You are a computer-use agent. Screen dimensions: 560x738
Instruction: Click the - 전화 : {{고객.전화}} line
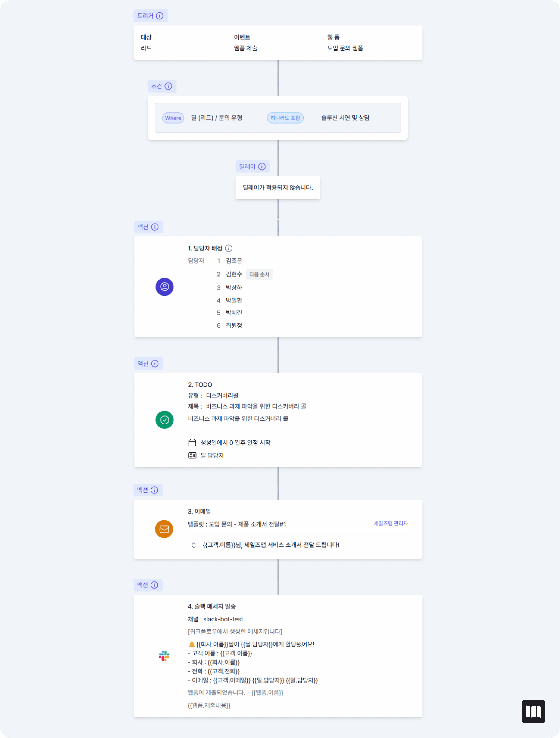point(214,671)
